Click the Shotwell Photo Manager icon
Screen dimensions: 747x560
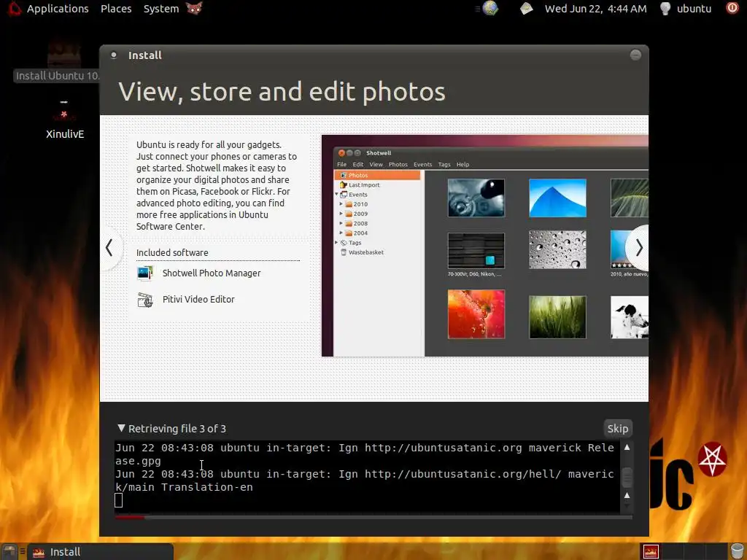click(x=145, y=273)
